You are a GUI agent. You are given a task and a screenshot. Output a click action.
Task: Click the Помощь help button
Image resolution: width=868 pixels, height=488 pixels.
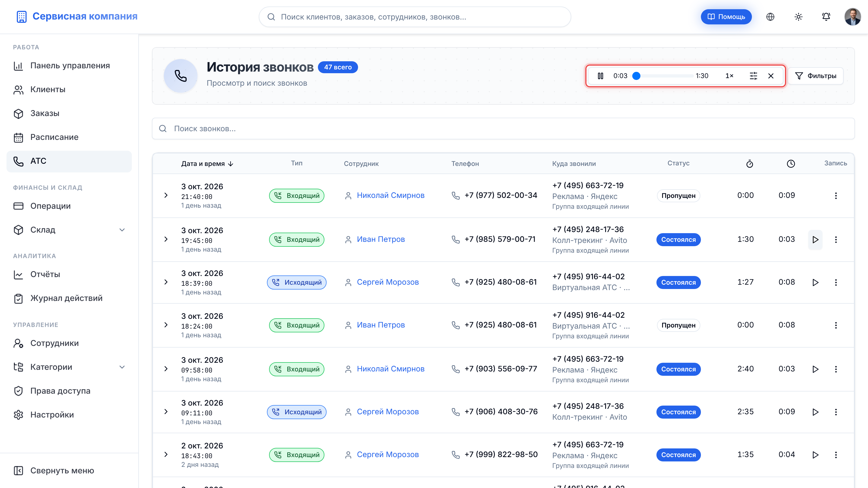[x=726, y=17]
